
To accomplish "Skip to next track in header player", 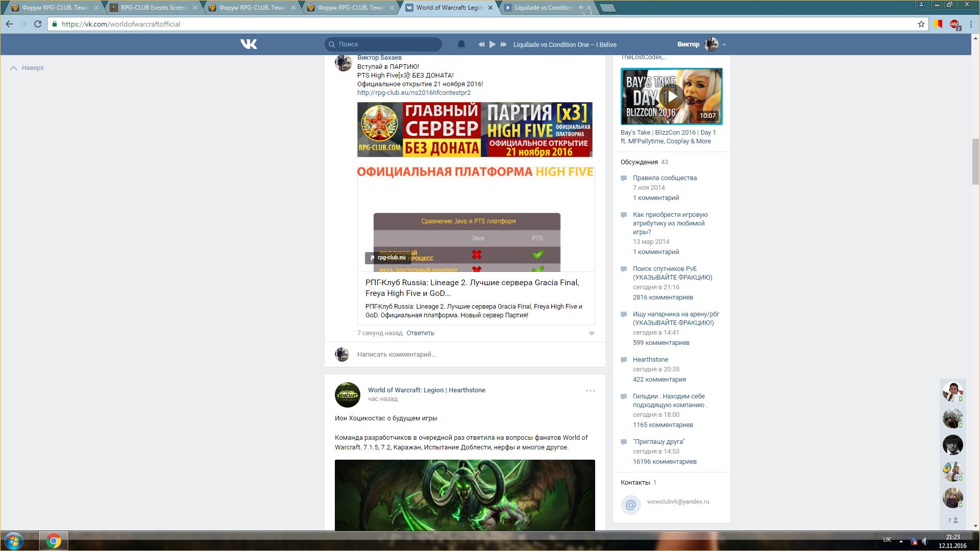I will pos(503,44).
